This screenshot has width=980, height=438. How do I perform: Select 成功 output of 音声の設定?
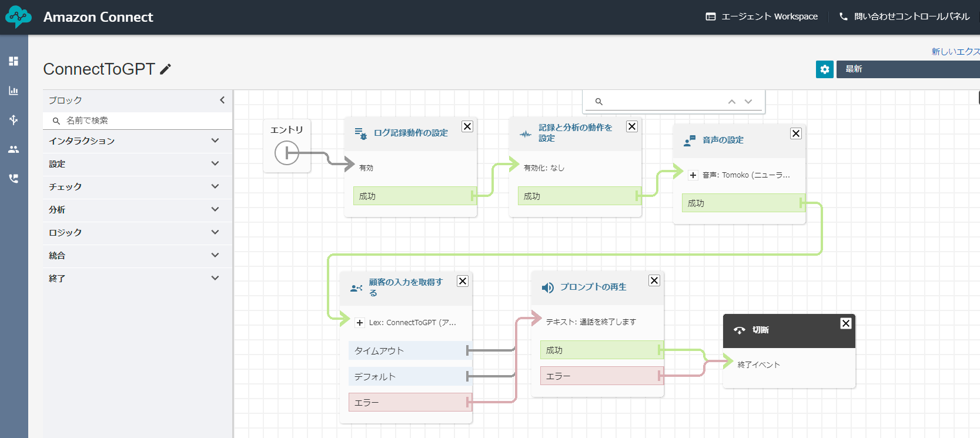pyautogui.click(x=744, y=203)
